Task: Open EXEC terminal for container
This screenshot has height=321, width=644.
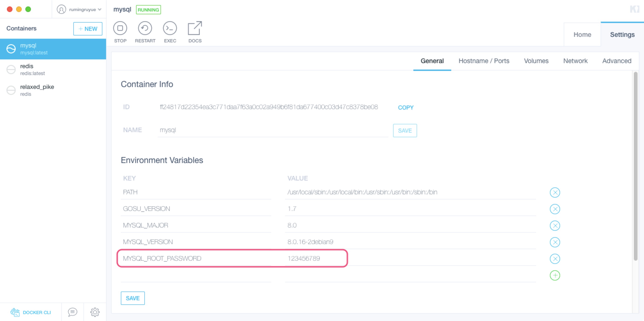Action: pos(170,32)
